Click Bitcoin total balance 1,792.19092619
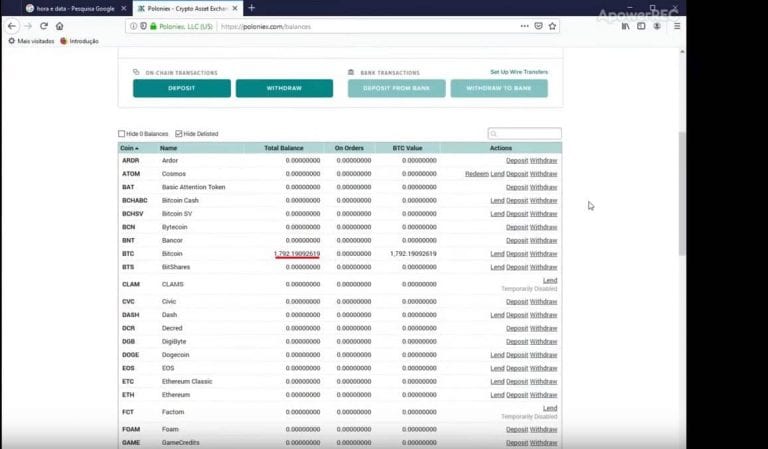768x449 pixels. coord(297,254)
